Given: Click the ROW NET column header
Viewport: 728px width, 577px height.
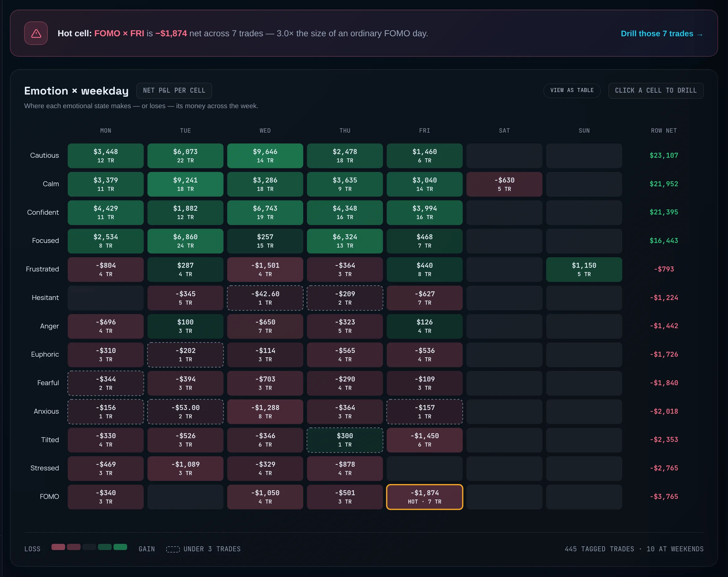Looking at the screenshot, I should [x=664, y=130].
